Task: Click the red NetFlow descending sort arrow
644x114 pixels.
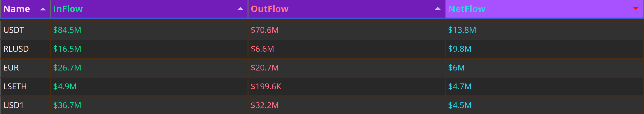Action: [636, 9]
